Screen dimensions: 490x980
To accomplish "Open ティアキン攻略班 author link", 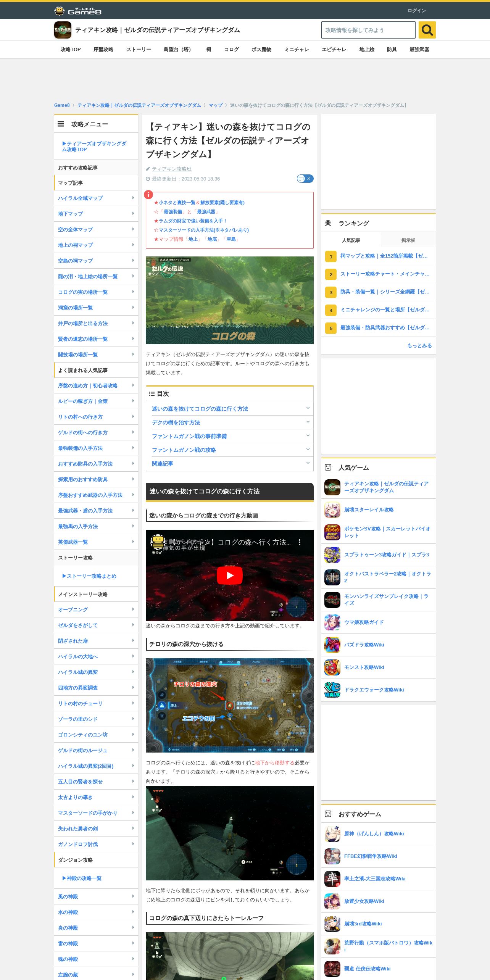I will coord(172,169).
